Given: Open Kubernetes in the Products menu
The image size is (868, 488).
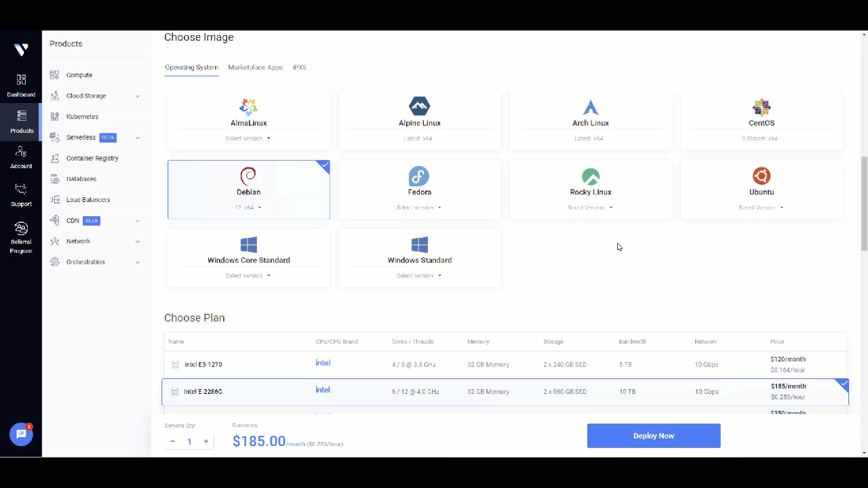Looking at the screenshot, I should pos(82,117).
